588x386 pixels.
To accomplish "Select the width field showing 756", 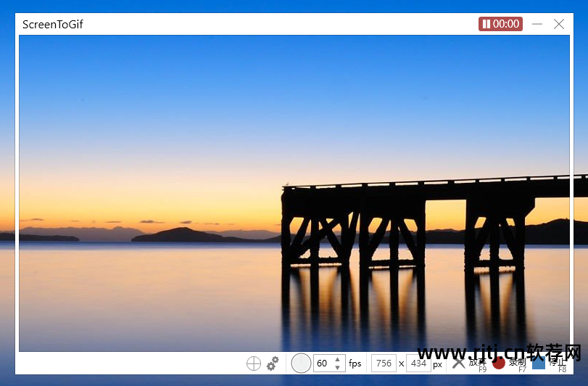I will [384, 364].
